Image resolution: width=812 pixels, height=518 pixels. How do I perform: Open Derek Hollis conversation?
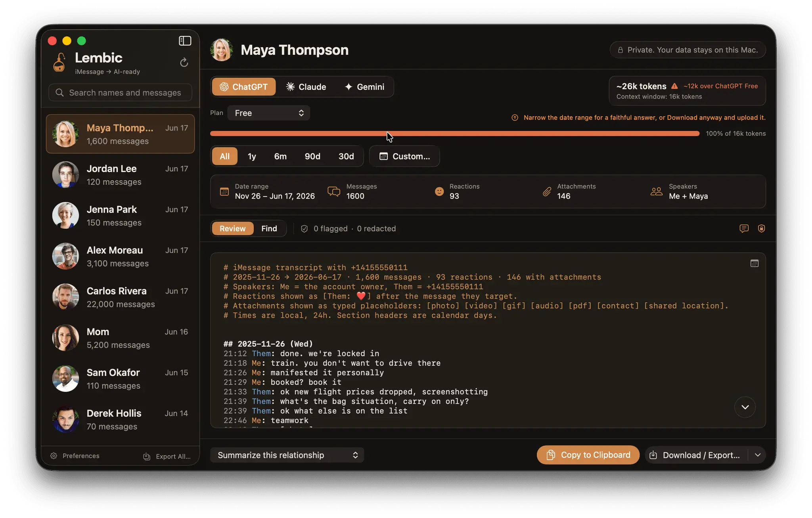click(120, 420)
